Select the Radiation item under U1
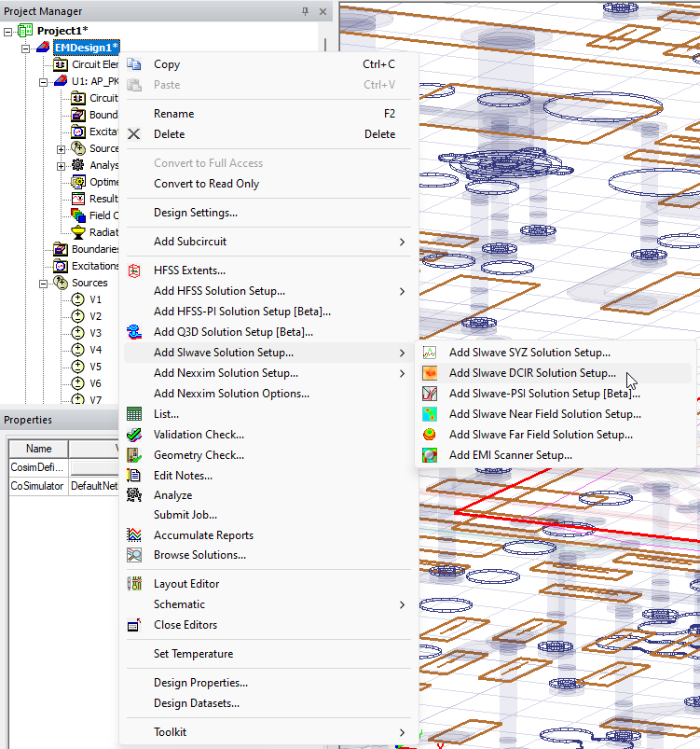 pos(103,232)
